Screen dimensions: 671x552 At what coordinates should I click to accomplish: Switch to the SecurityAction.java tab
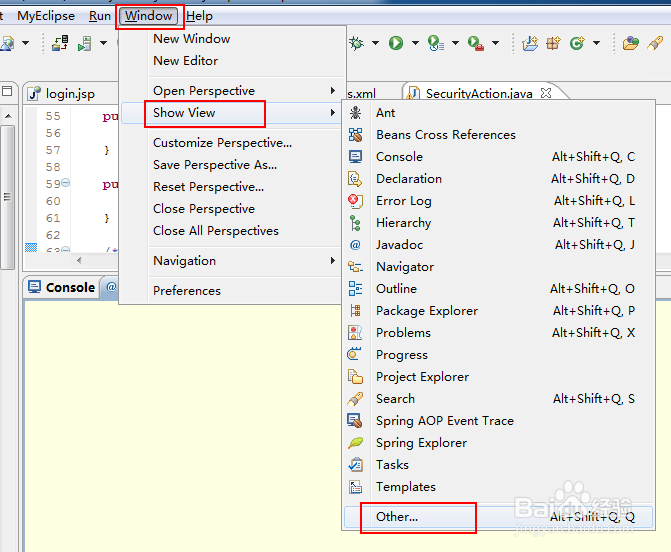(x=479, y=93)
